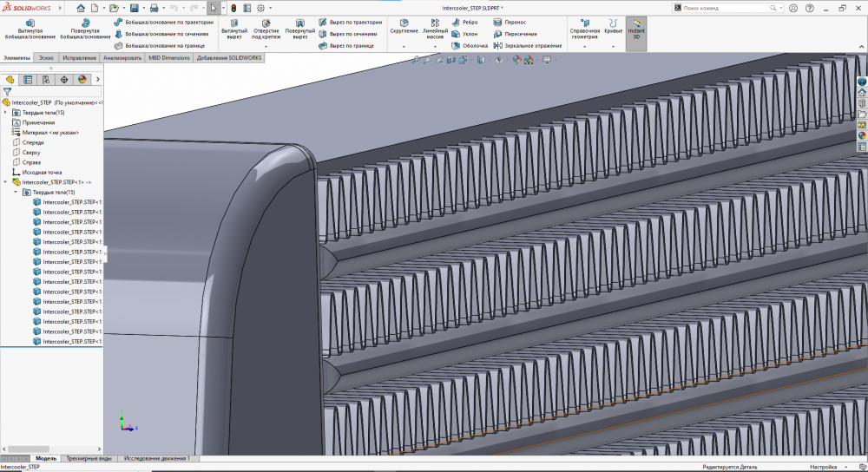Click the Rebuild traffic light icon

pyautogui.click(x=233, y=8)
